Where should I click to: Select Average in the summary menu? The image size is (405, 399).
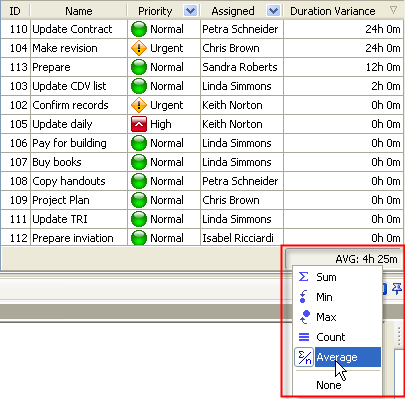[x=337, y=357]
